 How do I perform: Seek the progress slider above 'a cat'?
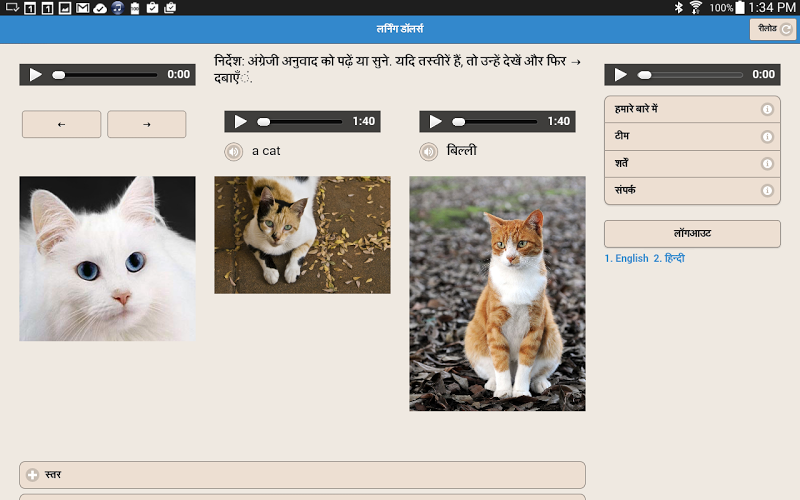click(300, 122)
